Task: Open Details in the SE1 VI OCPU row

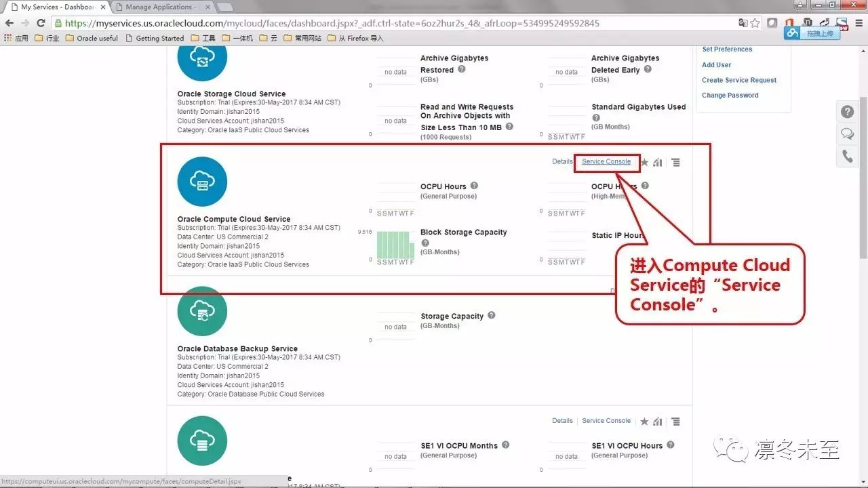Action: [x=562, y=421]
